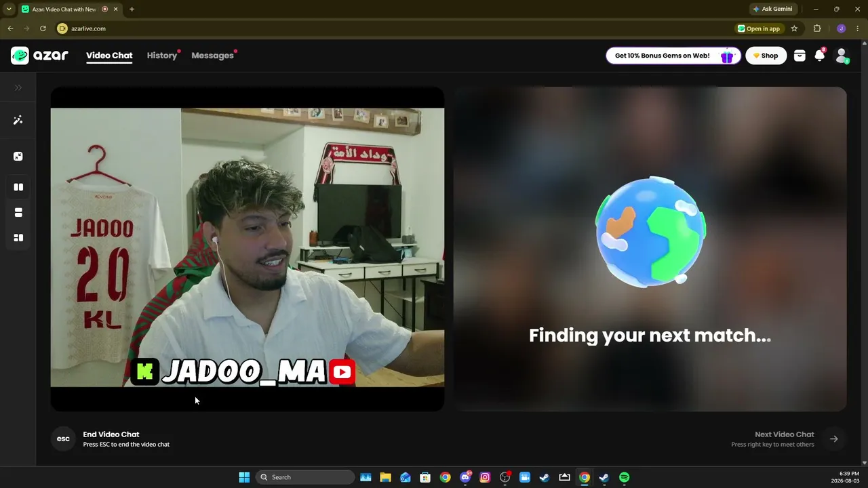Click the Get 10% Bonus Gems banner

[673, 56]
